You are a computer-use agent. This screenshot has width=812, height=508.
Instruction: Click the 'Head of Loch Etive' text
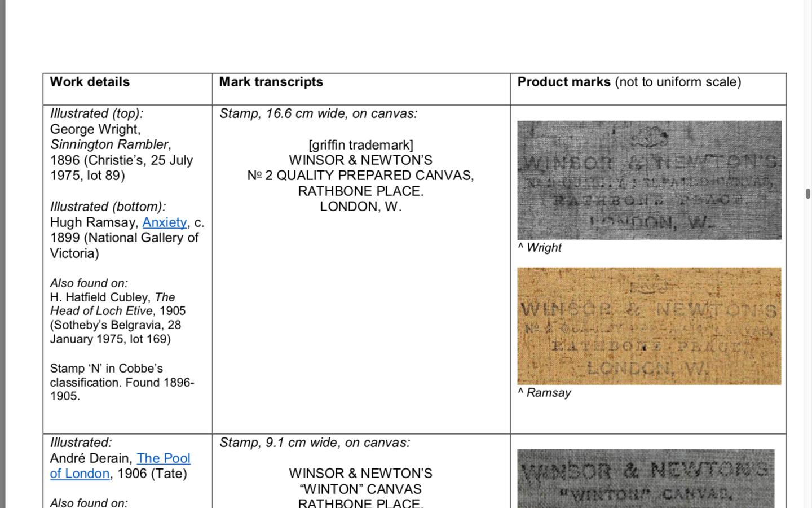(101, 311)
